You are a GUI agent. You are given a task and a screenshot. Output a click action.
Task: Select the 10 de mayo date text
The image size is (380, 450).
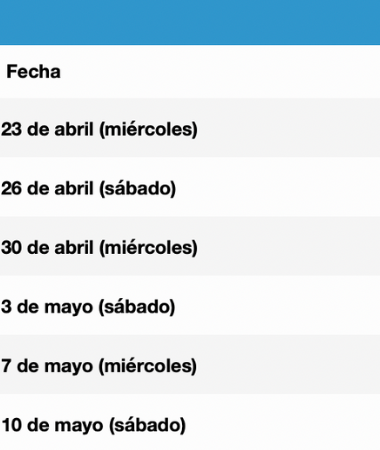point(52,426)
